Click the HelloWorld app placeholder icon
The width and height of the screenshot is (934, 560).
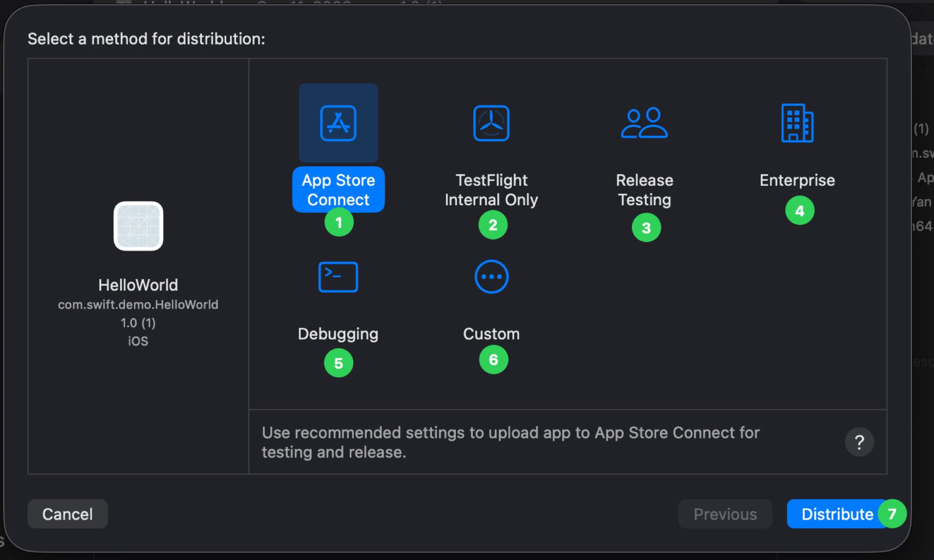tap(138, 226)
